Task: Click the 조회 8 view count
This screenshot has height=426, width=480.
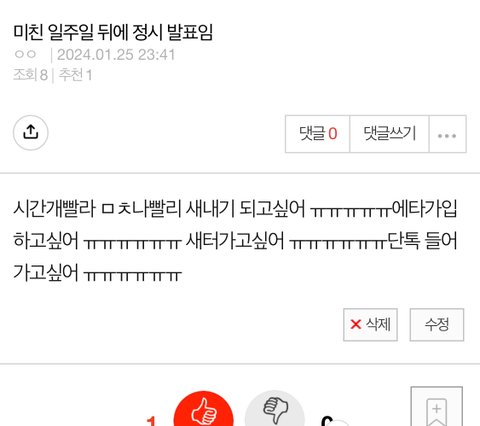Action: [x=30, y=75]
